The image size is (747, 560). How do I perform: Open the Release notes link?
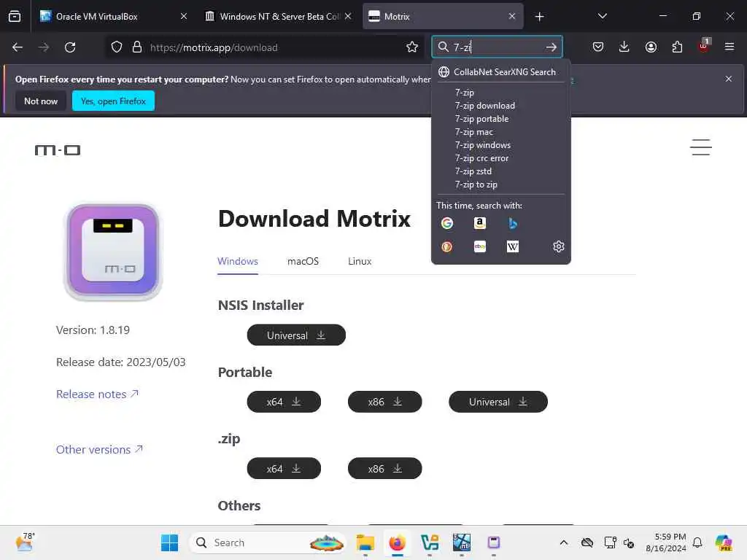(x=97, y=394)
